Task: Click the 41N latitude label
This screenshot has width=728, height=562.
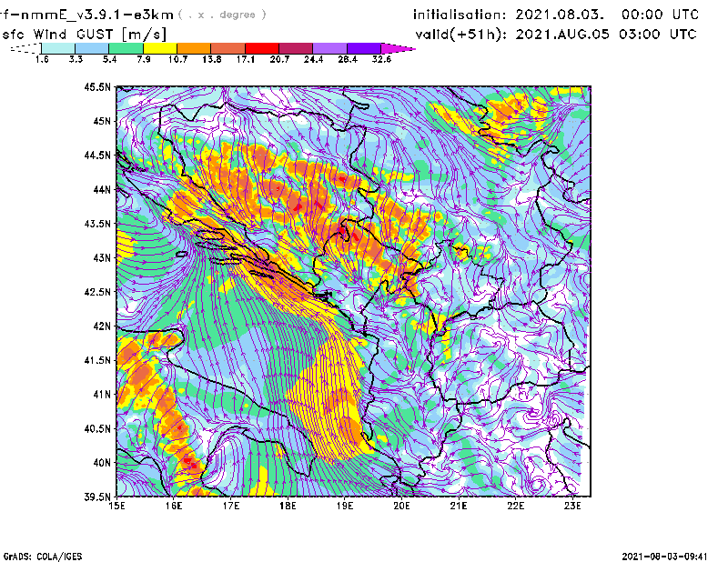Action: point(102,395)
